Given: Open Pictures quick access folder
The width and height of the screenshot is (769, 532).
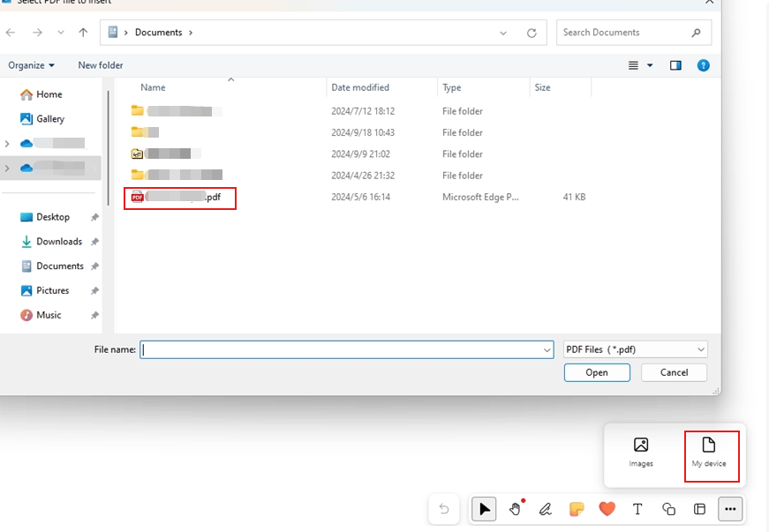Looking at the screenshot, I should 45,290.
